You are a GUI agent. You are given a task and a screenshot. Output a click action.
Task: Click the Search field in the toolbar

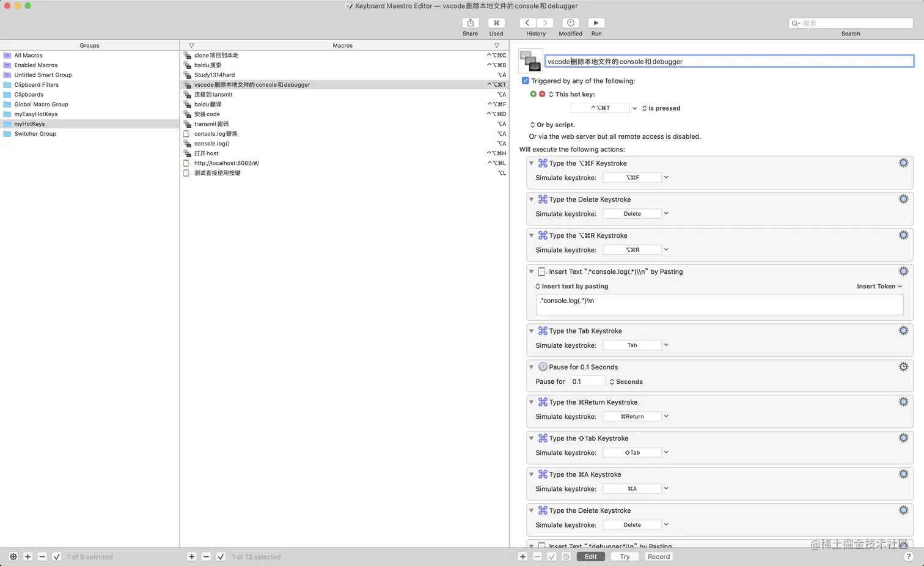coord(851,23)
